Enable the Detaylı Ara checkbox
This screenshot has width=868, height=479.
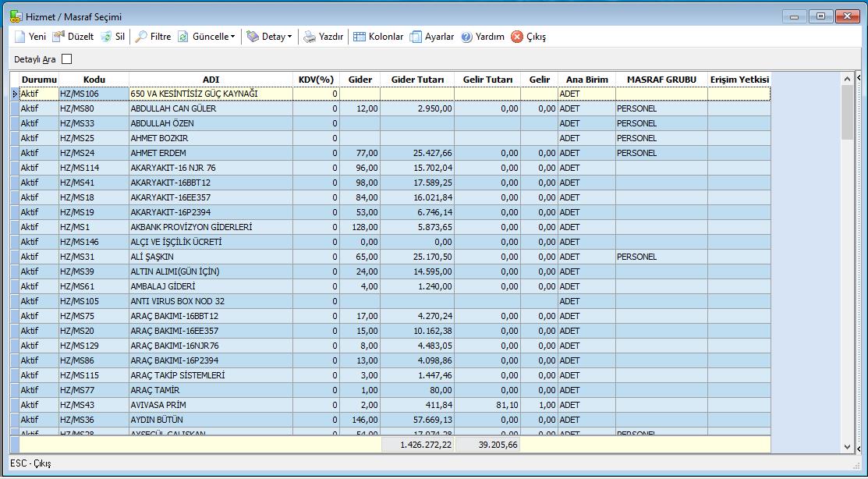click(x=67, y=59)
